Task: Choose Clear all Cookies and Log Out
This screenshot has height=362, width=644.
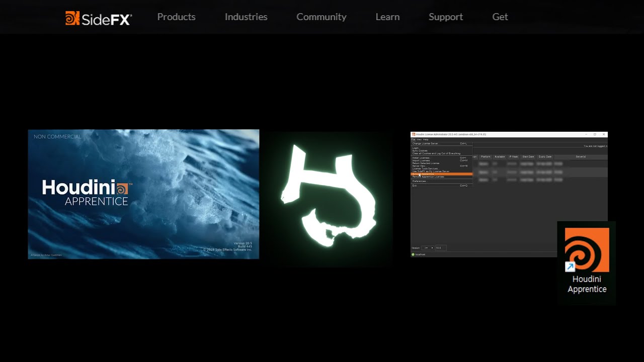Action: pyautogui.click(x=442, y=153)
